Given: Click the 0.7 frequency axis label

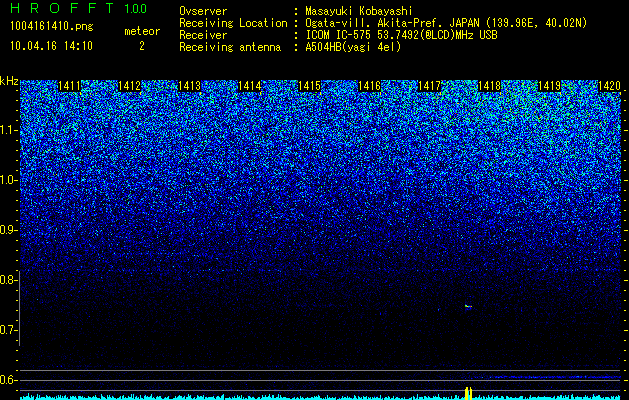Looking at the screenshot, I should click(8, 330).
